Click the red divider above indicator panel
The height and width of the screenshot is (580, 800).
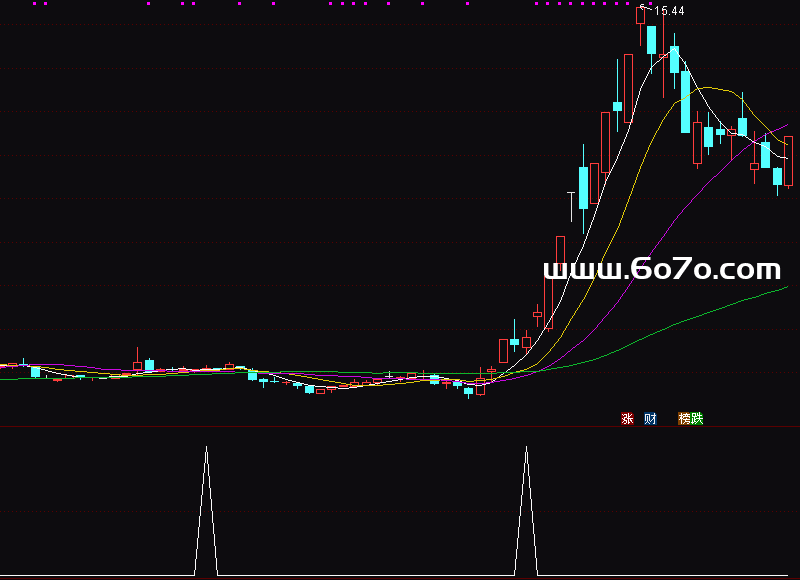[400, 427]
